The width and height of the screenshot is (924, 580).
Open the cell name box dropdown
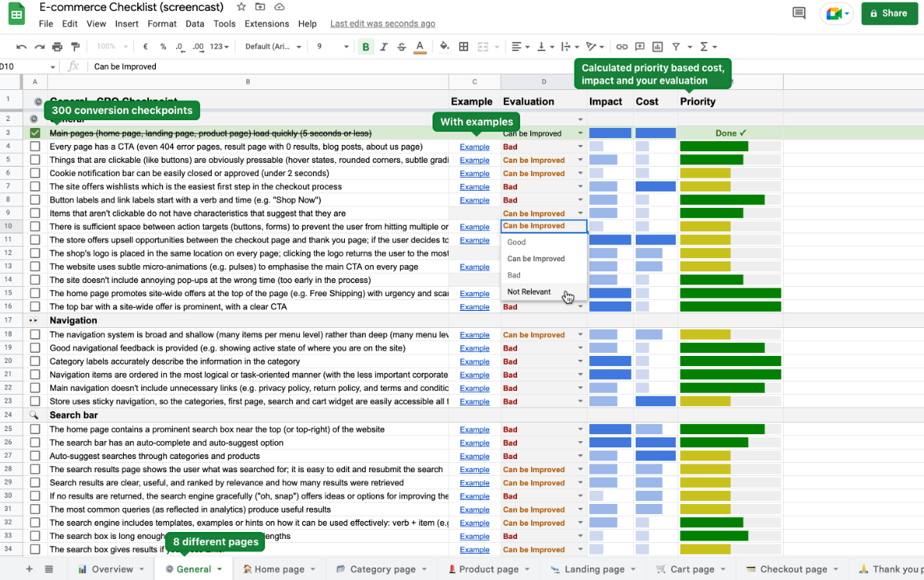point(53,67)
